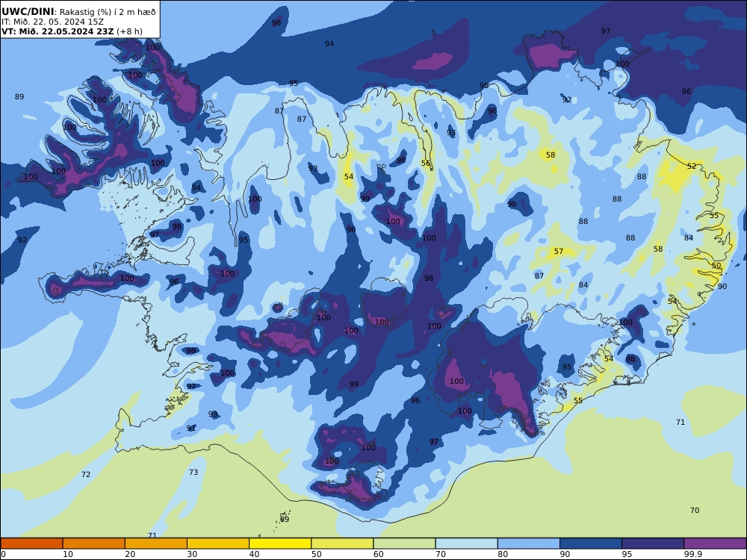Click the dark navy 95–99.9 legend swatch
This screenshot has width=747, height=560.
point(653,544)
